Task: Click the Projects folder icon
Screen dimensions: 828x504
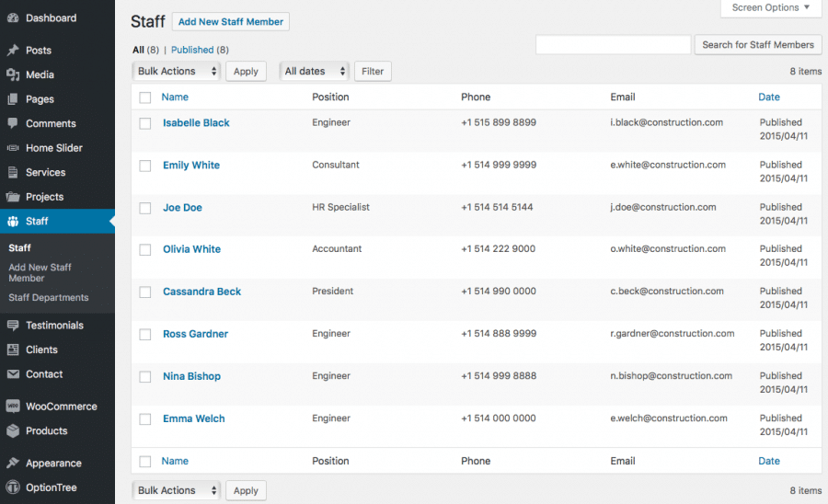Action: (x=13, y=196)
